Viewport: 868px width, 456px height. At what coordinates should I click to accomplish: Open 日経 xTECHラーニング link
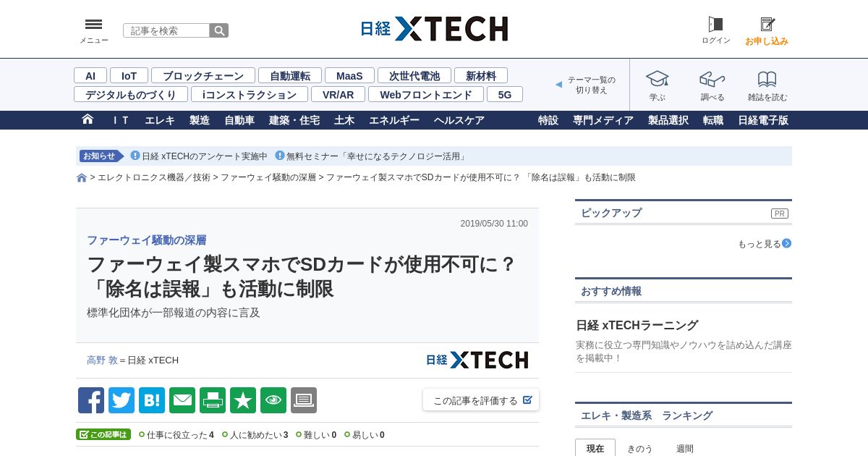pos(637,325)
